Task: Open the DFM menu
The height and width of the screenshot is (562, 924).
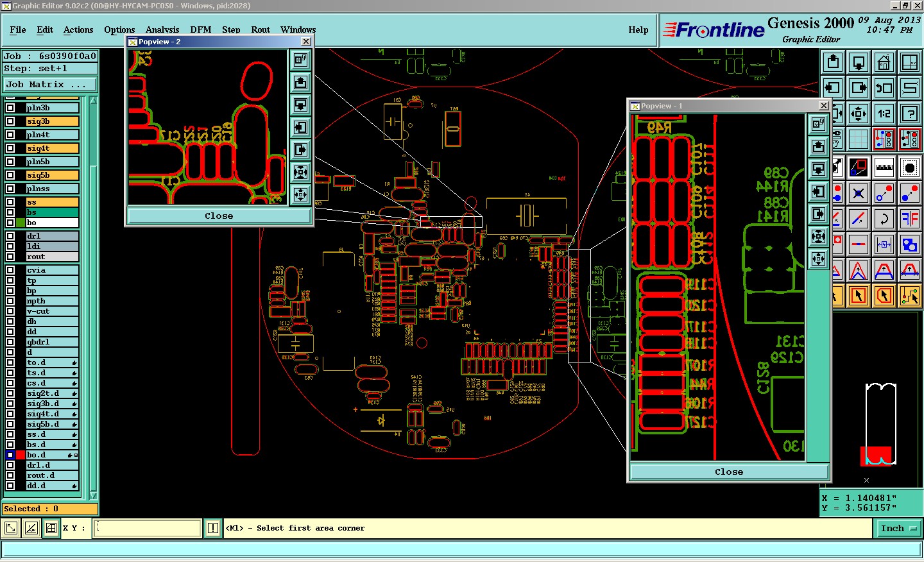Action: pos(200,30)
